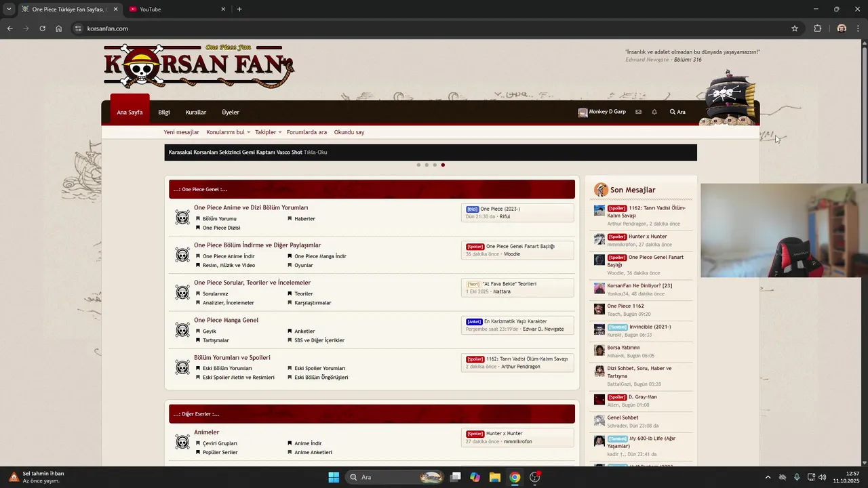Click the skull icon beside Bölüm Yorumları ve Spoileri
This screenshot has width=868, height=488.
(x=182, y=367)
